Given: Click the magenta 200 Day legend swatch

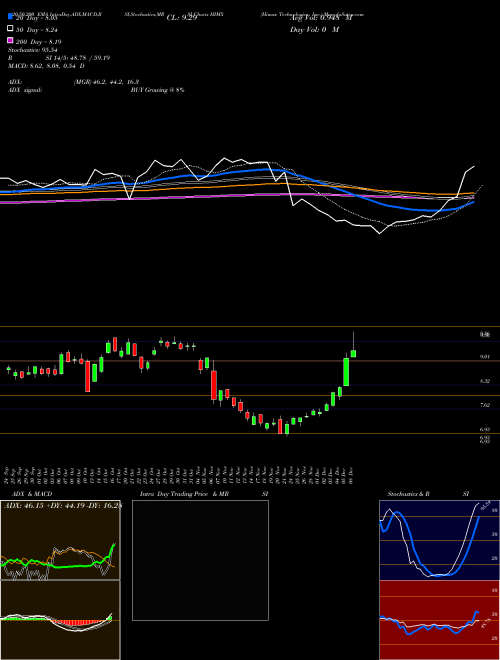Looking at the screenshot, I should pyautogui.click(x=11, y=41).
